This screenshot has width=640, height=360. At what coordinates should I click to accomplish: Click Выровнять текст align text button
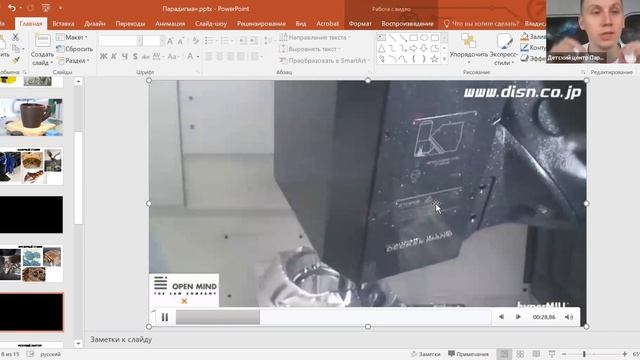coord(310,49)
